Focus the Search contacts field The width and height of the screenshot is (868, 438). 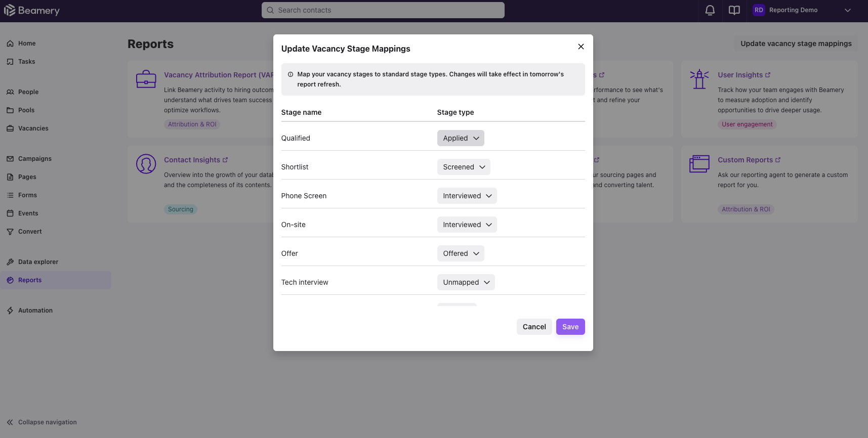[383, 10]
